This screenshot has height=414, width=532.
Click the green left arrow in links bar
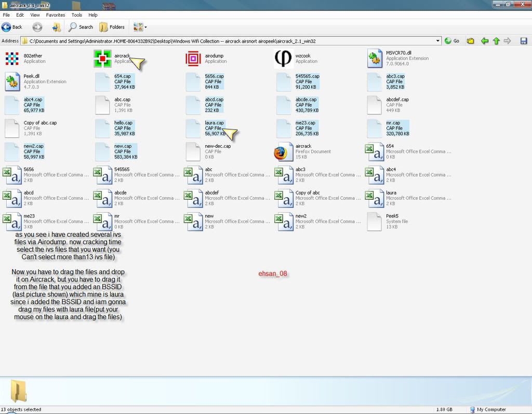click(x=485, y=41)
